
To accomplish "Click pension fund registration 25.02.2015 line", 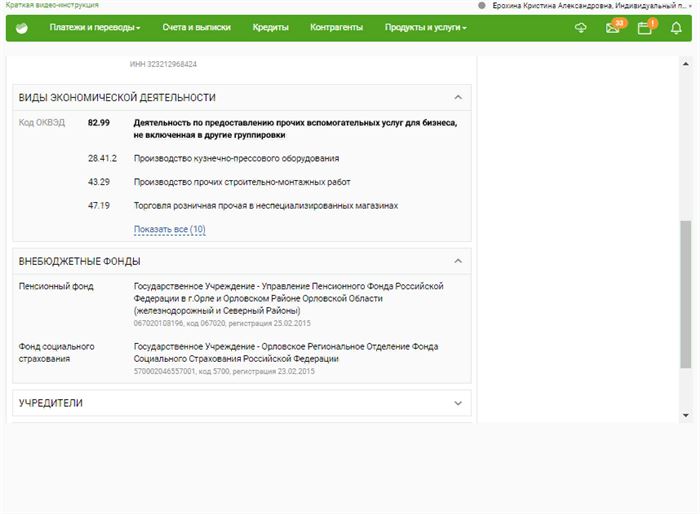I will 222,323.
